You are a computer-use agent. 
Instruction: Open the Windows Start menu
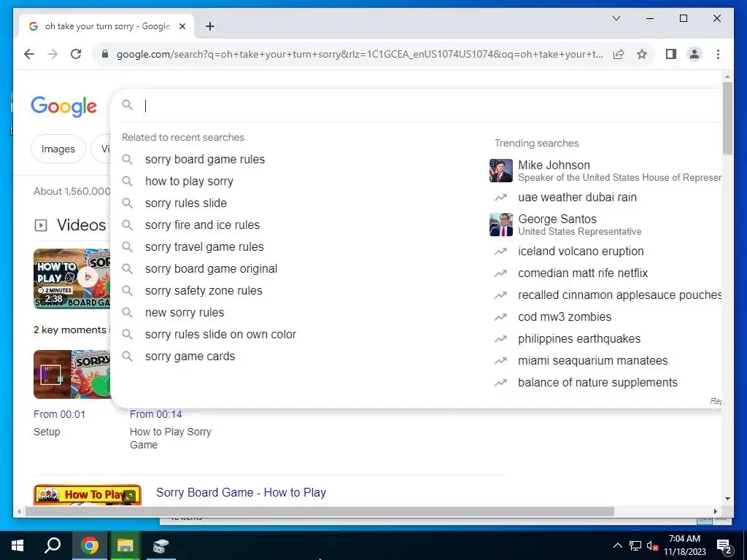click(x=18, y=545)
